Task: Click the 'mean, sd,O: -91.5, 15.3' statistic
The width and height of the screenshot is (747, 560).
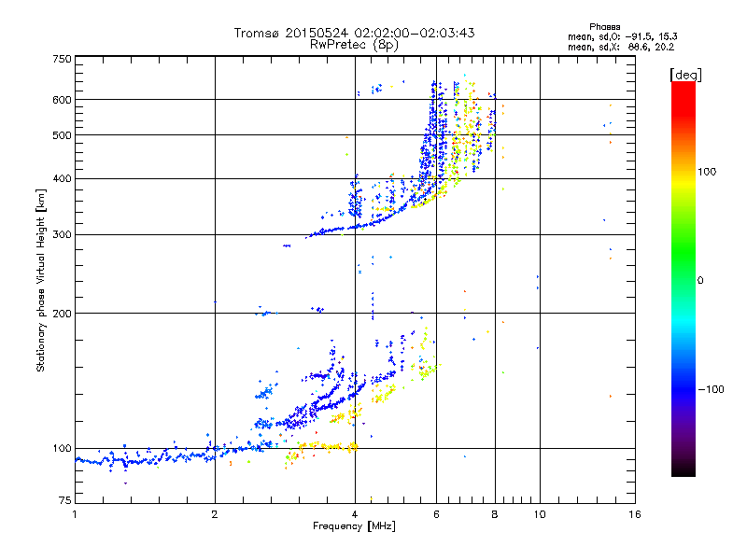Action: [623, 36]
